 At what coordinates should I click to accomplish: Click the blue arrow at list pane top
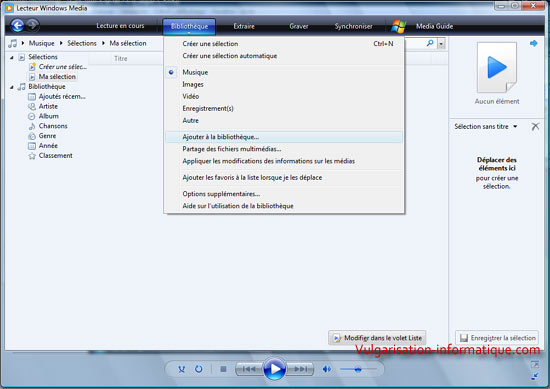click(534, 43)
